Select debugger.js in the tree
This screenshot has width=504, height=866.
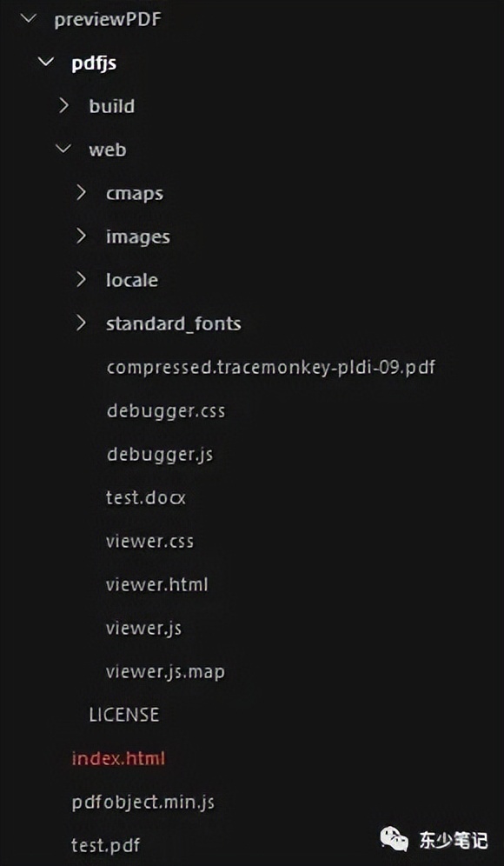pos(160,454)
